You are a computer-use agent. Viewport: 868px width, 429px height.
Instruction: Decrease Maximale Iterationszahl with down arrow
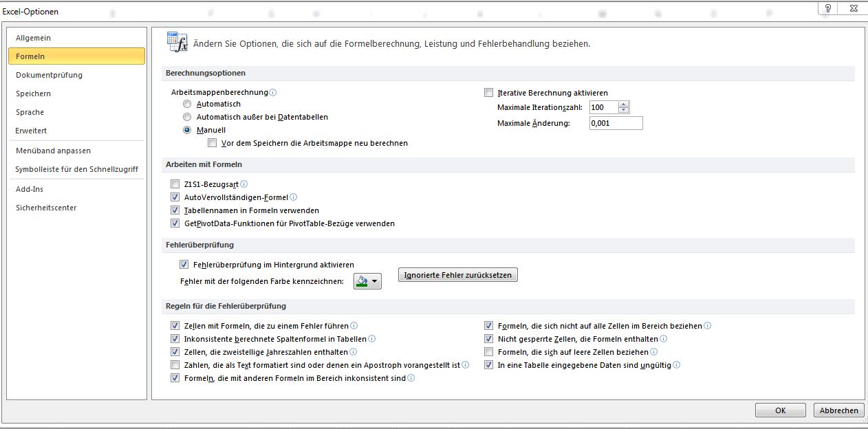624,111
